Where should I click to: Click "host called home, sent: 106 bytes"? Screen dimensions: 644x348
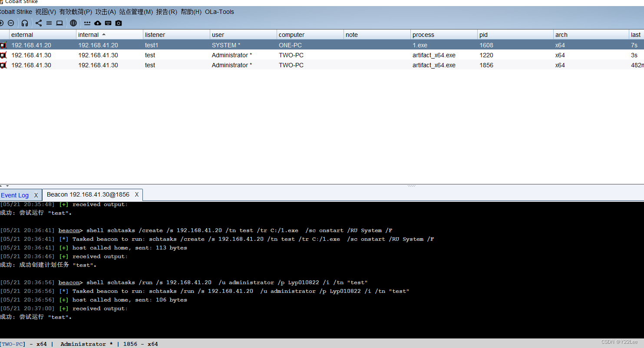(129, 300)
